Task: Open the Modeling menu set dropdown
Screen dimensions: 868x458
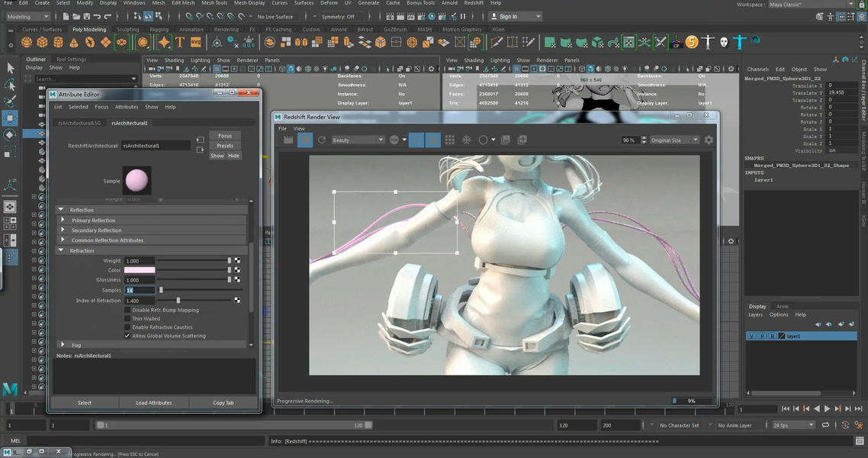Action: (x=27, y=17)
